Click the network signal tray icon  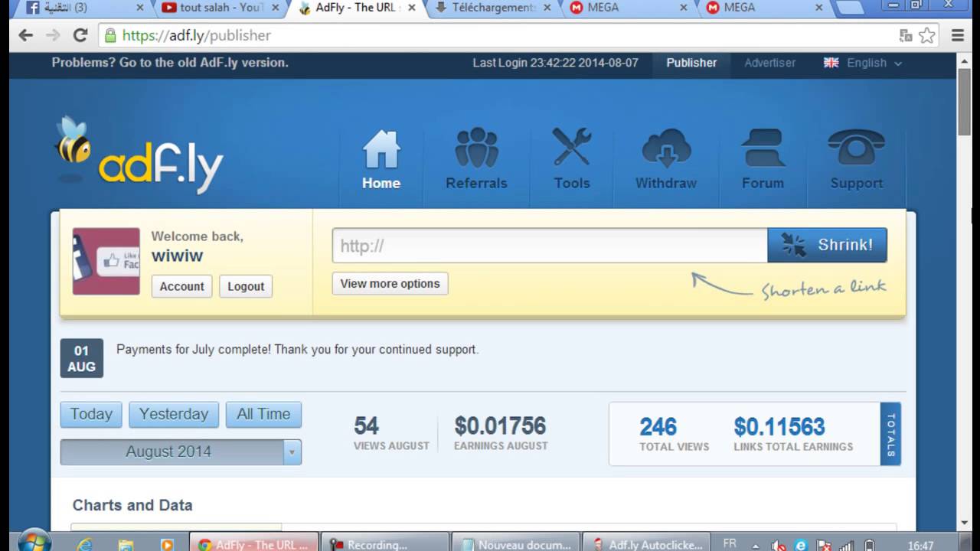point(847,546)
